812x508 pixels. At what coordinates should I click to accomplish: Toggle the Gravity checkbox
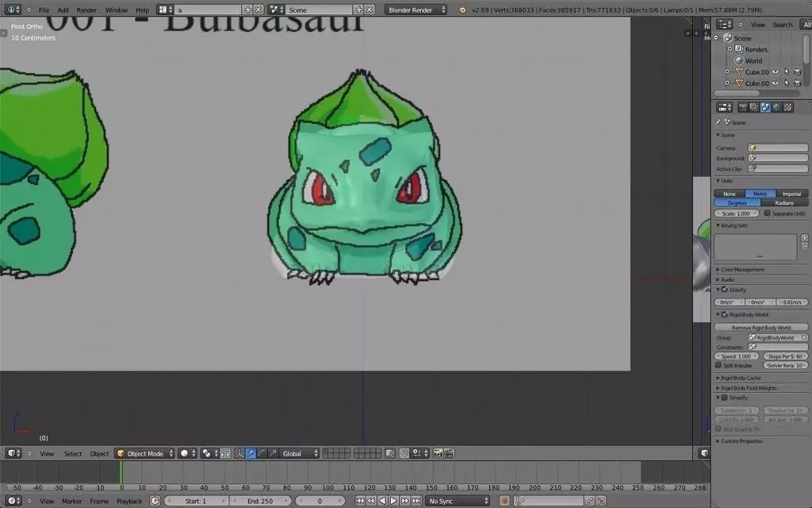tap(725, 290)
